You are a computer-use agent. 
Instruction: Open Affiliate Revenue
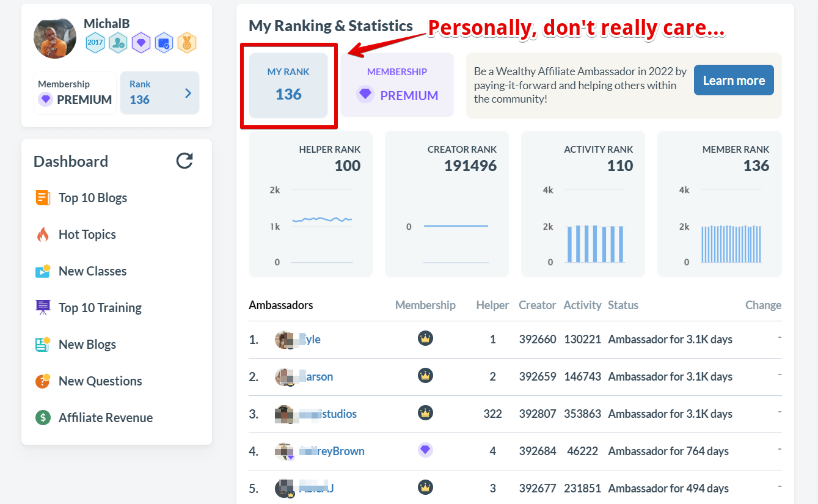106,418
